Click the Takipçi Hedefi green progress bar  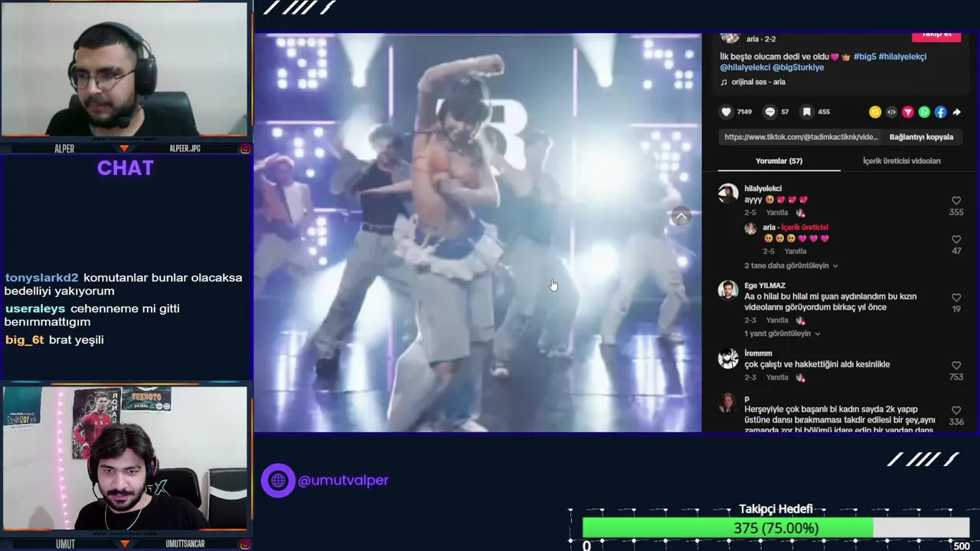pos(727,528)
